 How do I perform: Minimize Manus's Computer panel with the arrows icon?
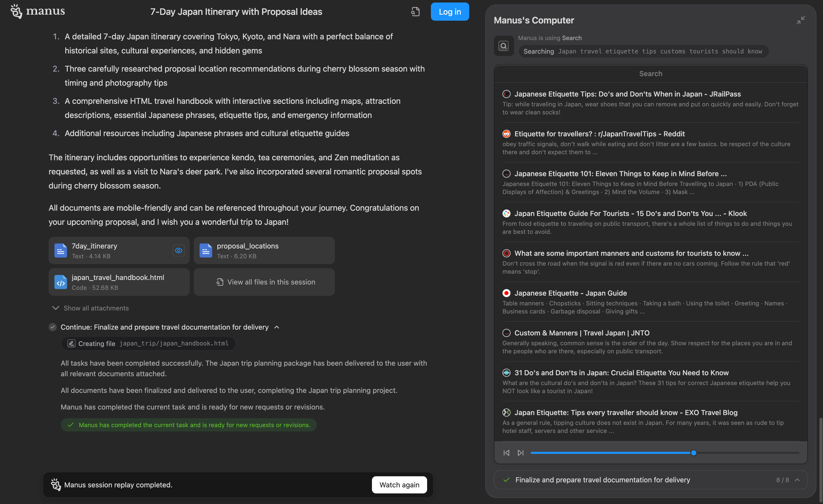(801, 20)
